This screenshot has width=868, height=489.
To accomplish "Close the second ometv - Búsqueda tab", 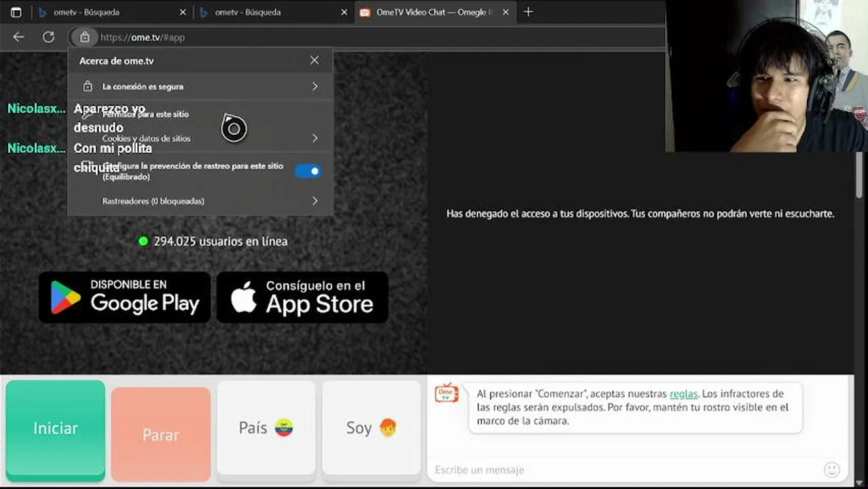I will [x=344, y=12].
